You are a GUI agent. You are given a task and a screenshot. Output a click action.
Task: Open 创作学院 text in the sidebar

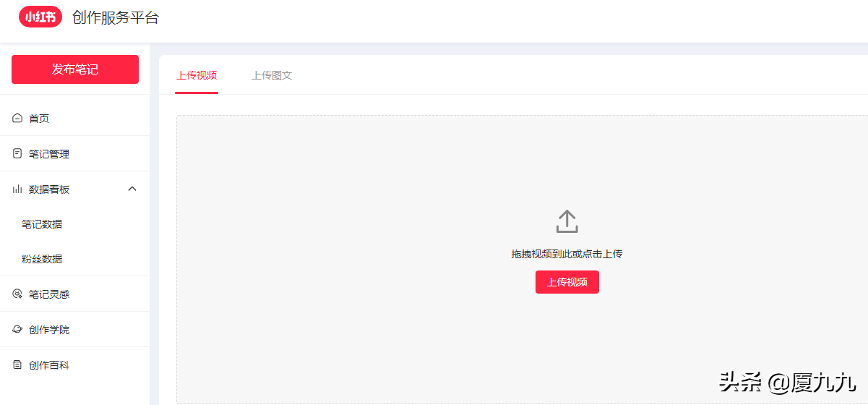pos(49,330)
